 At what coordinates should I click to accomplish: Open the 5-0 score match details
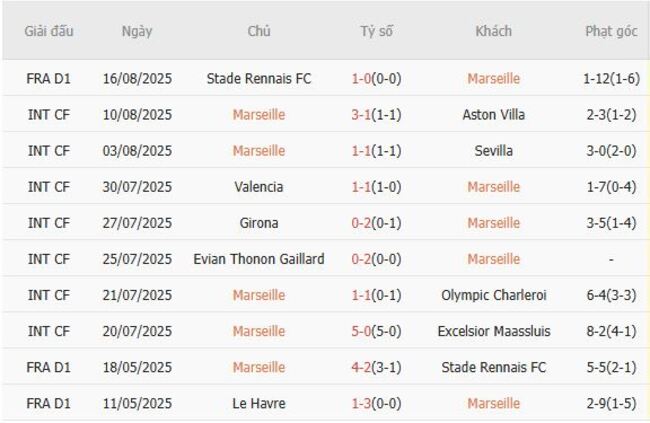362,331
